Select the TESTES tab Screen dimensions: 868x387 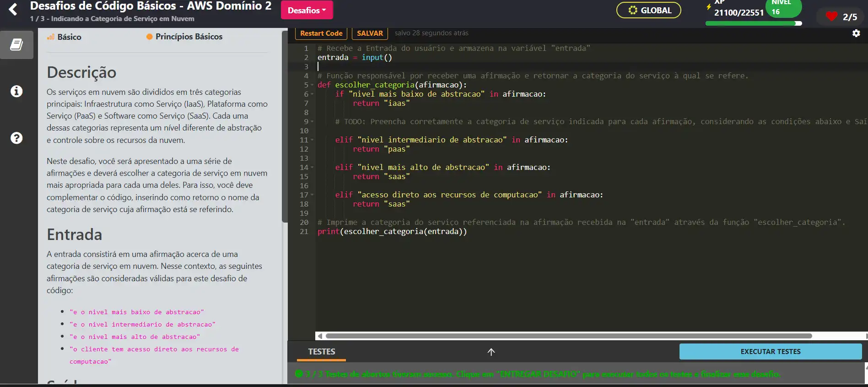coord(321,352)
